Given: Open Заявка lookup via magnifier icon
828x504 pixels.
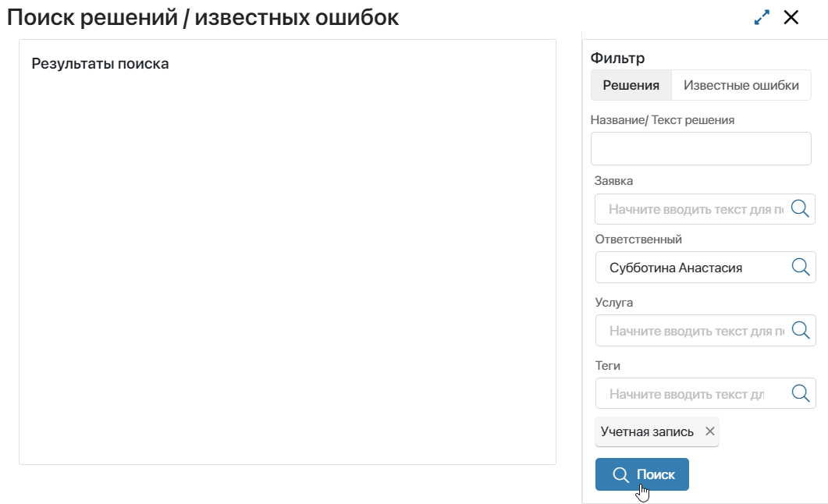Looking at the screenshot, I should (800, 208).
